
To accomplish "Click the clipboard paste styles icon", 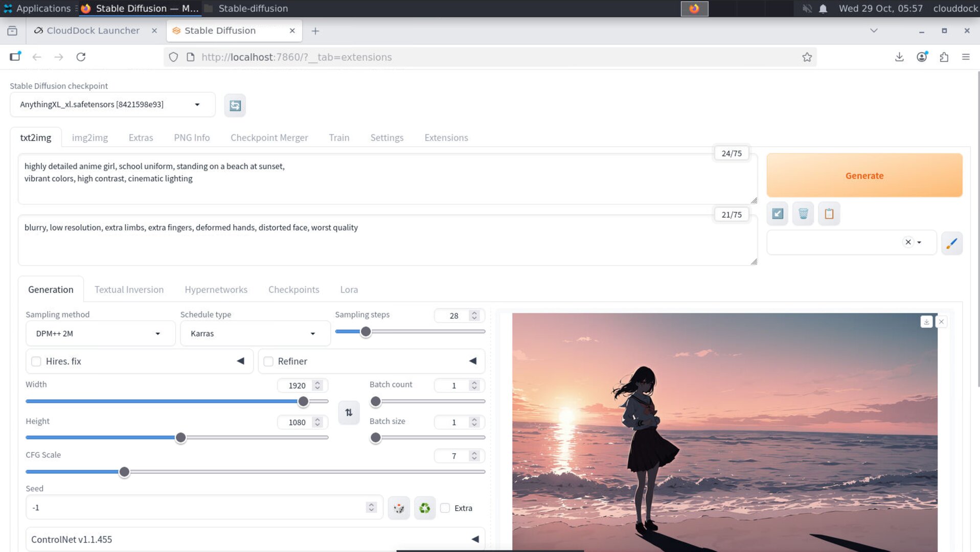I will pos(829,214).
